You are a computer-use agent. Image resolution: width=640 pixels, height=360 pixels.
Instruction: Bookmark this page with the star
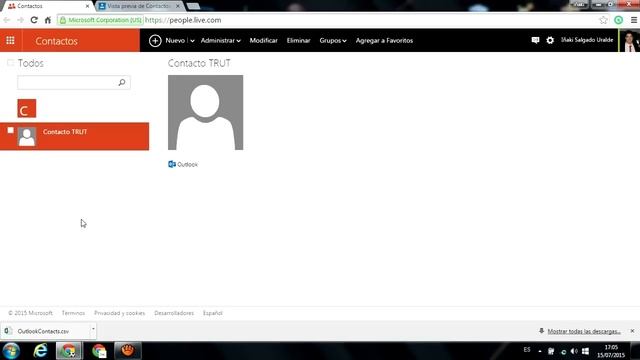[x=603, y=20]
